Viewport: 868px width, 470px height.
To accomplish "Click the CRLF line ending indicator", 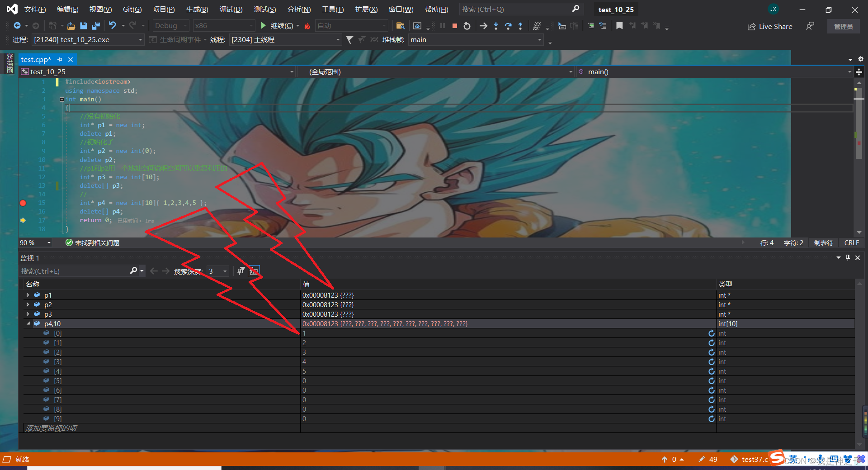I will (851, 243).
